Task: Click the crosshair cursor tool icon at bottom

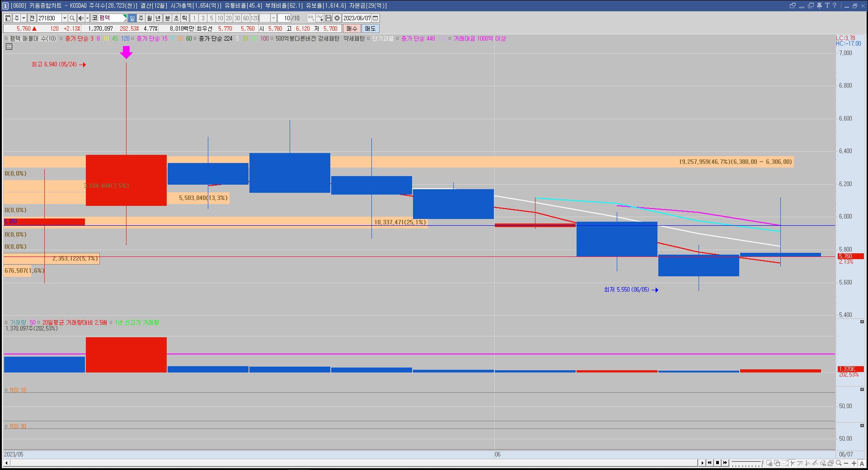Action: click(x=793, y=463)
